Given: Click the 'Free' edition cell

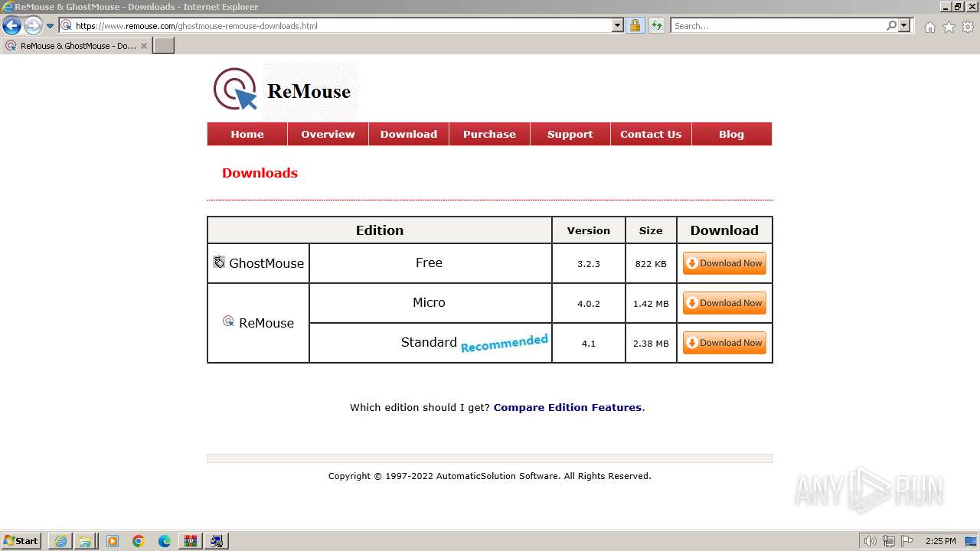Looking at the screenshot, I should tap(430, 263).
